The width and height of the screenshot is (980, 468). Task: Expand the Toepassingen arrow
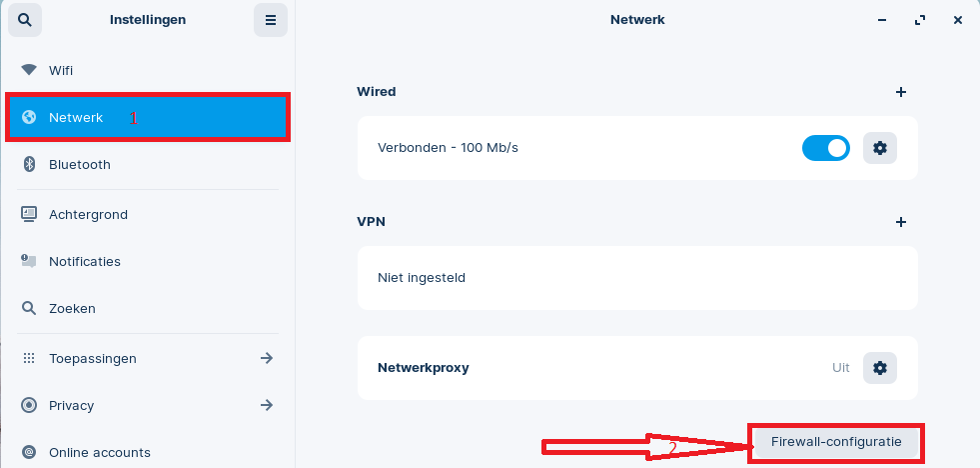coord(267,358)
